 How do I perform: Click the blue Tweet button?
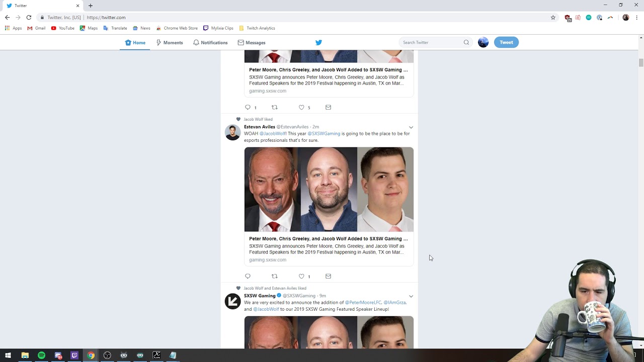[x=506, y=42]
